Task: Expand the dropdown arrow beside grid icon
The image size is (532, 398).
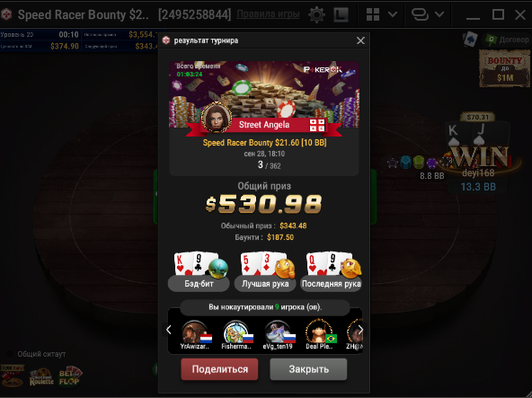Action: click(x=393, y=14)
